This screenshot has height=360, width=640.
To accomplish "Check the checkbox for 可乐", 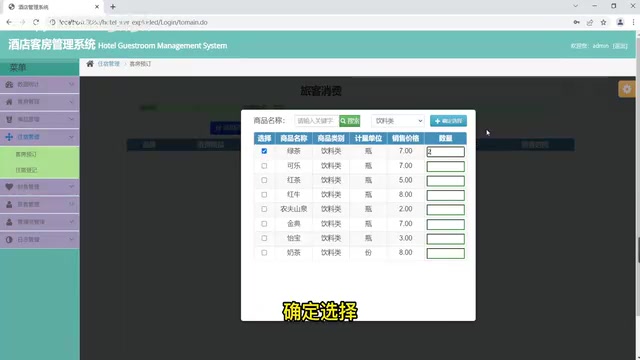I will pos(264,166).
